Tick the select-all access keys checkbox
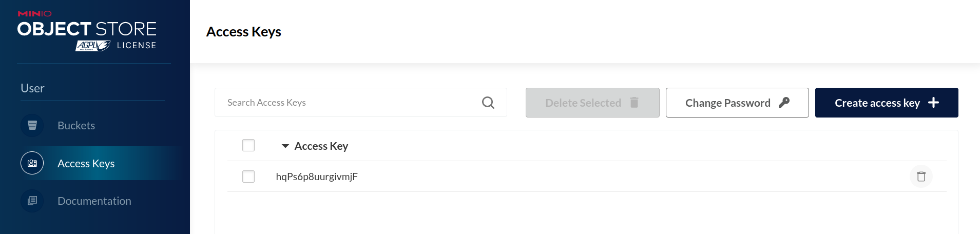Viewport: 980px width, 234px height. 248,145
